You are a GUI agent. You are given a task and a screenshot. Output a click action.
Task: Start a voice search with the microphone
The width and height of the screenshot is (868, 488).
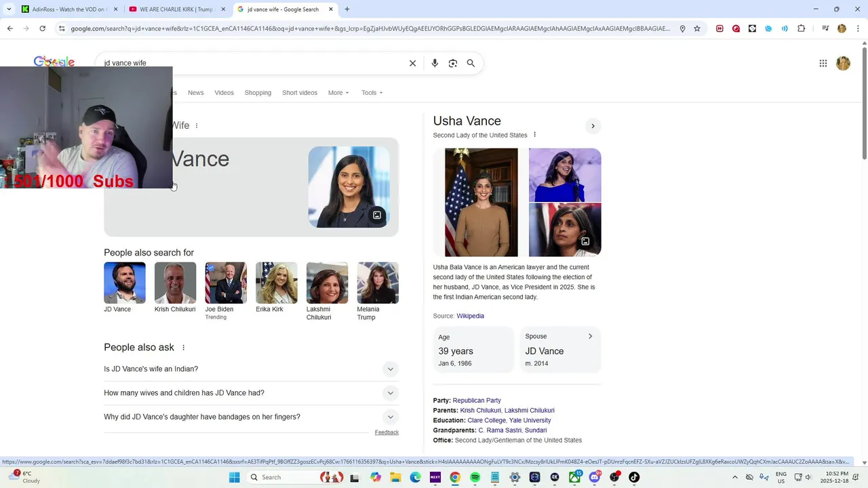coord(435,63)
